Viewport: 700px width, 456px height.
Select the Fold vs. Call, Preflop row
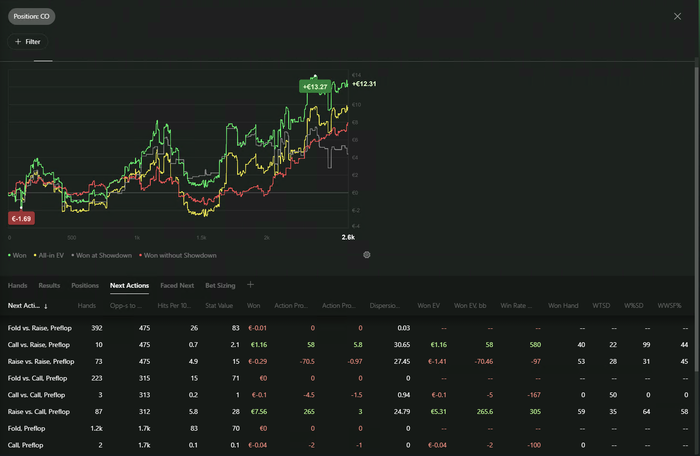click(x=346, y=378)
